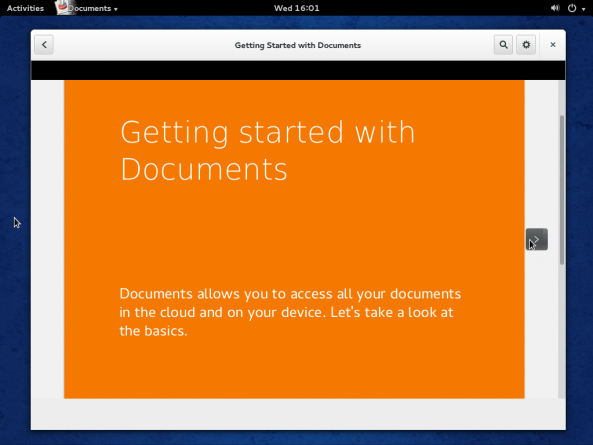This screenshot has height=445, width=593.
Task: Click the 'Getting started with Documents' heading
Action: tap(268, 150)
